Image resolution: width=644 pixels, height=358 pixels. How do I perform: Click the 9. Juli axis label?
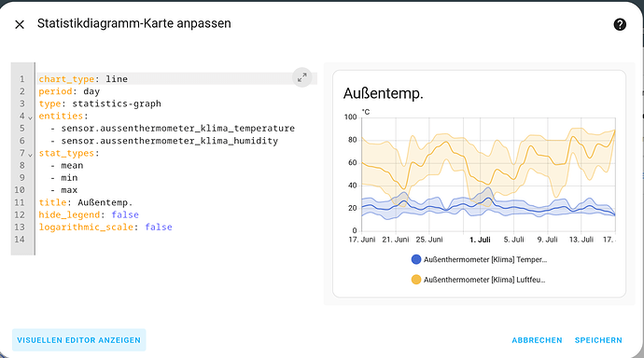[548, 240]
